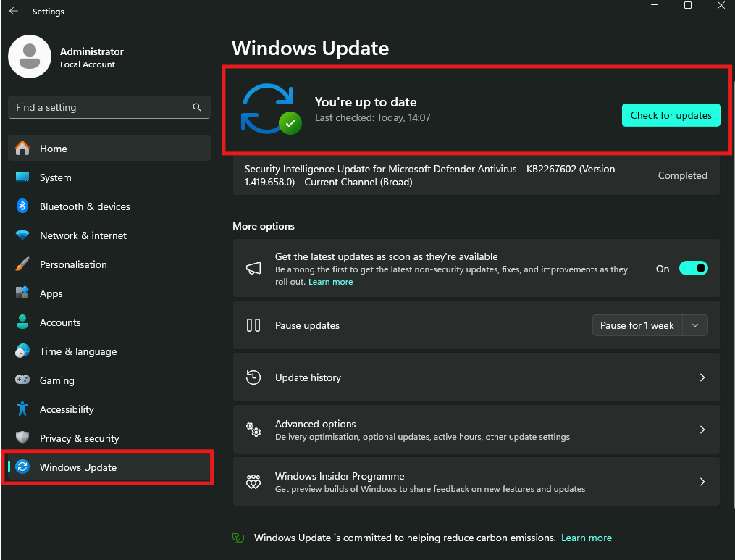Viewport: 735px width, 560px height.
Task: Open Update history chevron
Action: [x=702, y=377]
